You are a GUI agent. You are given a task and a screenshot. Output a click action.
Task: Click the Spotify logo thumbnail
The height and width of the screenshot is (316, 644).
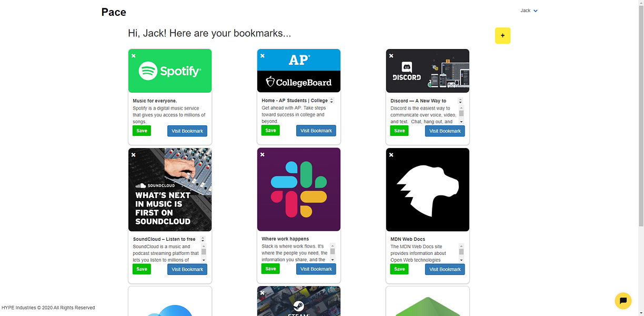170,71
